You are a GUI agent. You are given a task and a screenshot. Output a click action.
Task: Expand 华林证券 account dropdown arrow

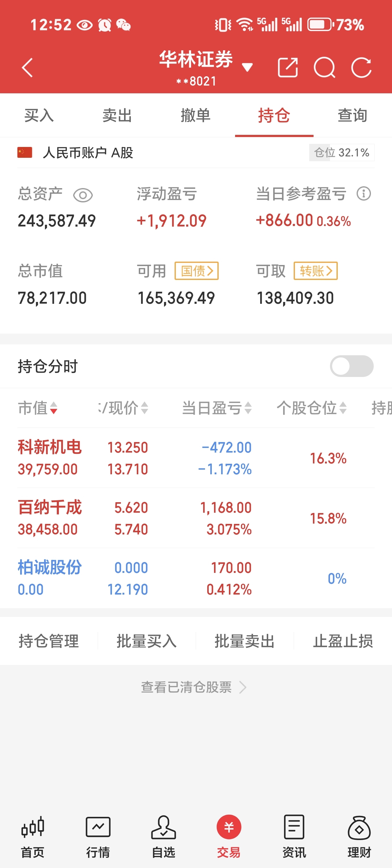pos(247,67)
